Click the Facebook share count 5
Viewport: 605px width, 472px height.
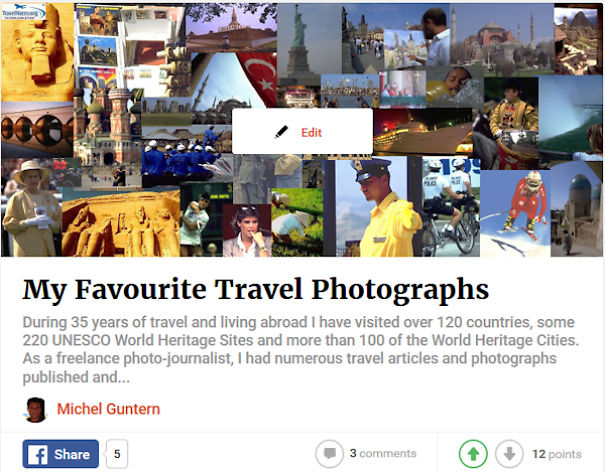pos(117,454)
